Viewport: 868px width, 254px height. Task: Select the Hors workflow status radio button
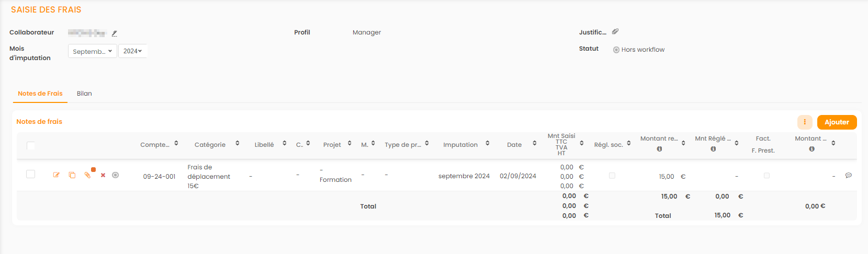(x=616, y=50)
